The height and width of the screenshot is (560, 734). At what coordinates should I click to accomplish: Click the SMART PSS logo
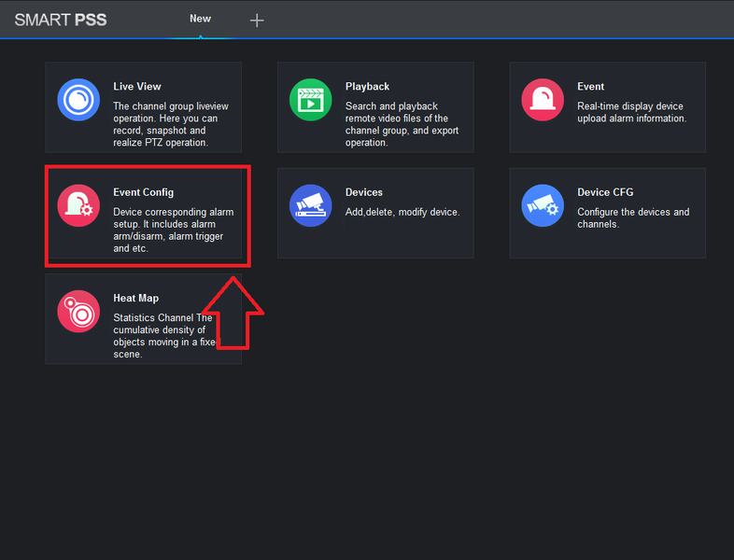click(61, 20)
